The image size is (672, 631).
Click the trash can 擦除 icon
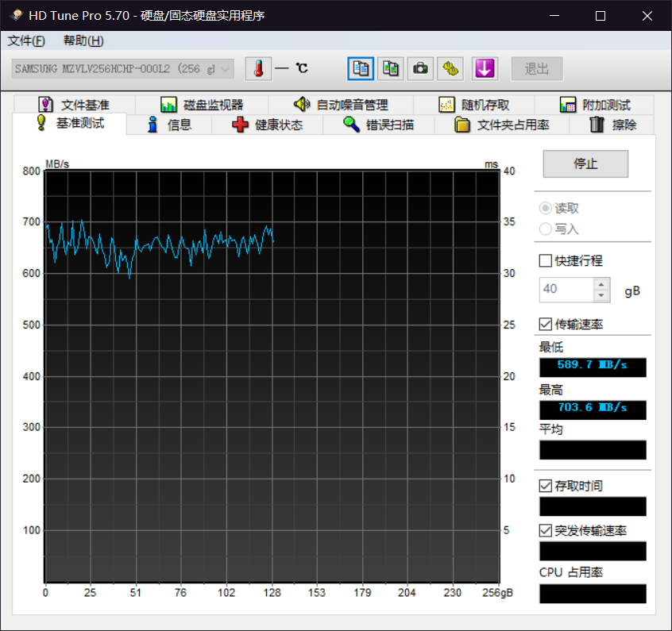[597, 125]
